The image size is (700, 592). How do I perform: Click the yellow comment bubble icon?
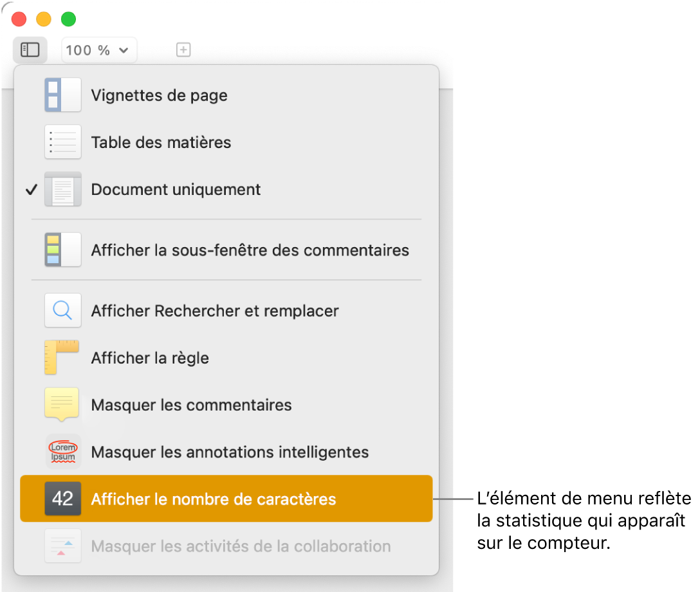62,404
